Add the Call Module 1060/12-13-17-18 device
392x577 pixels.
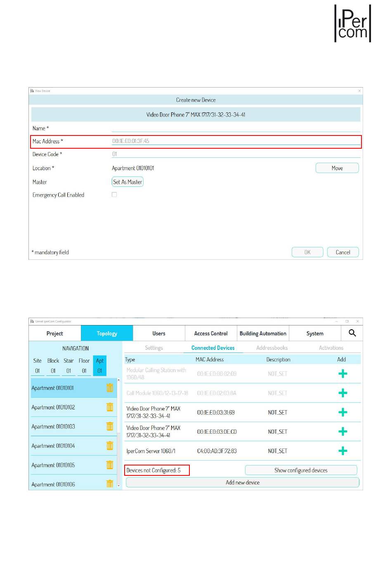click(342, 393)
